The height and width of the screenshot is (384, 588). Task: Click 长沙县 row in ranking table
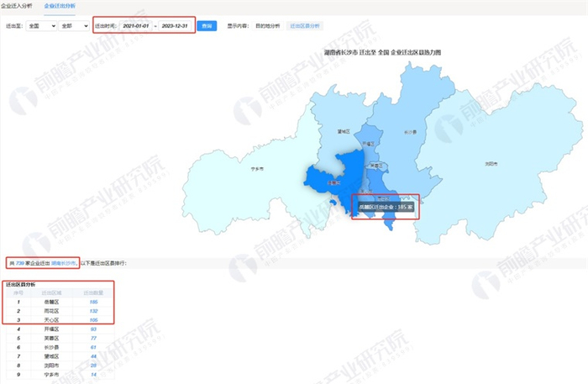(60, 347)
